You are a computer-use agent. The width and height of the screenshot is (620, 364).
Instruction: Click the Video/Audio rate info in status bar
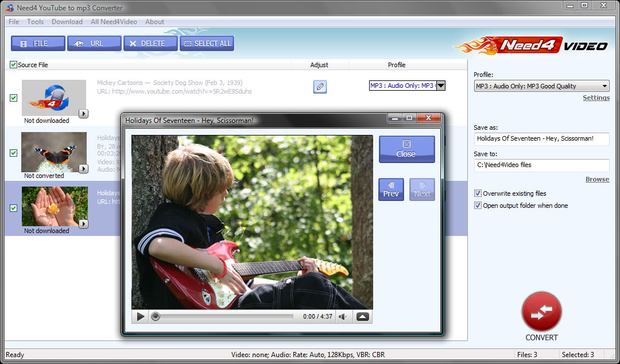[308, 354]
